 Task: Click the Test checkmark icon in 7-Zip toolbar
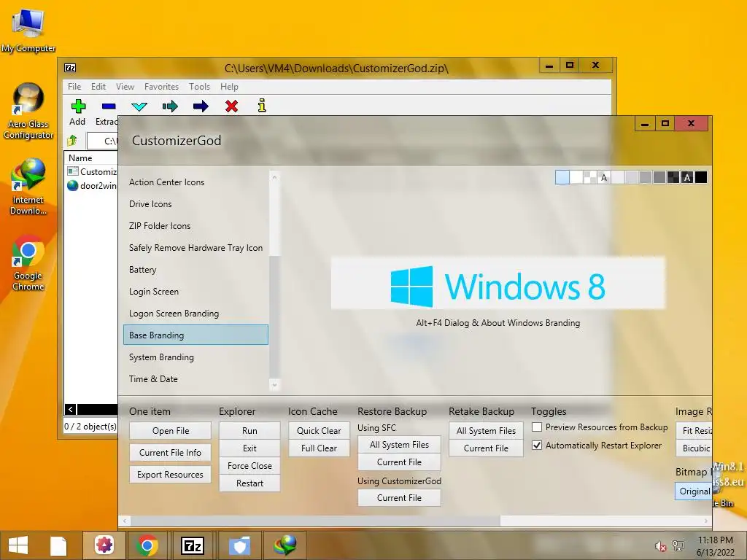pos(139,106)
